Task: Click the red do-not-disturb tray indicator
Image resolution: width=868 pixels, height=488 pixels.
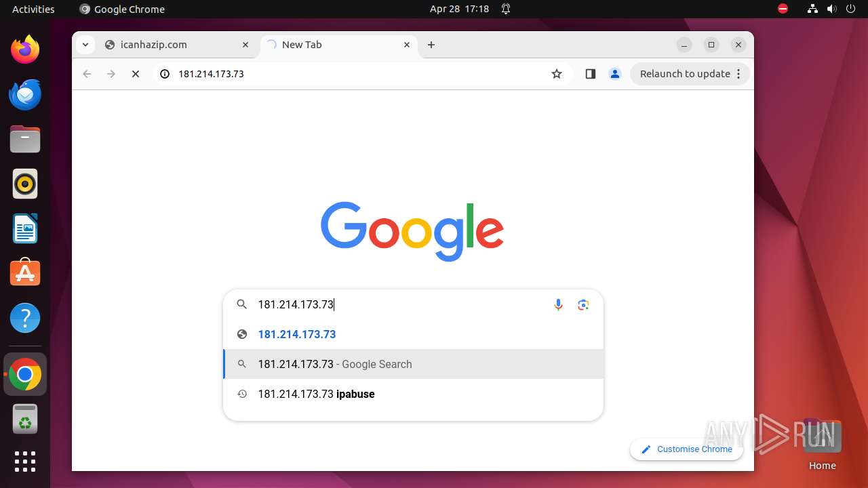Action: (783, 9)
